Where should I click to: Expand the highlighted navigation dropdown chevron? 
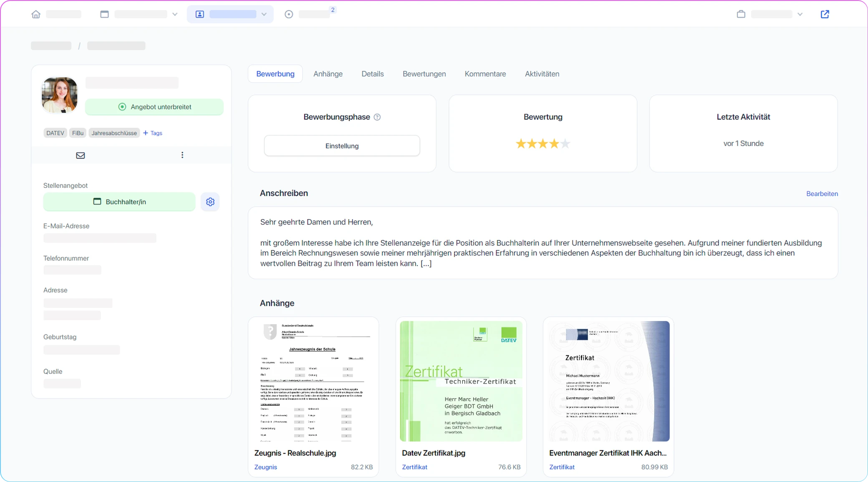[264, 14]
